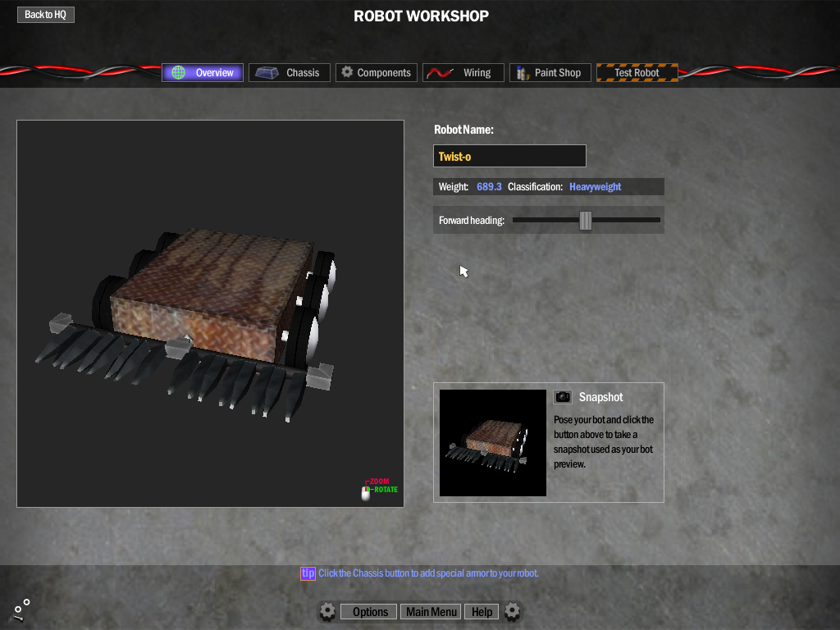Image resolution: width=840 pixels, height=630 pixels.
Task: Open the Components tab
Action: [376, 72]
